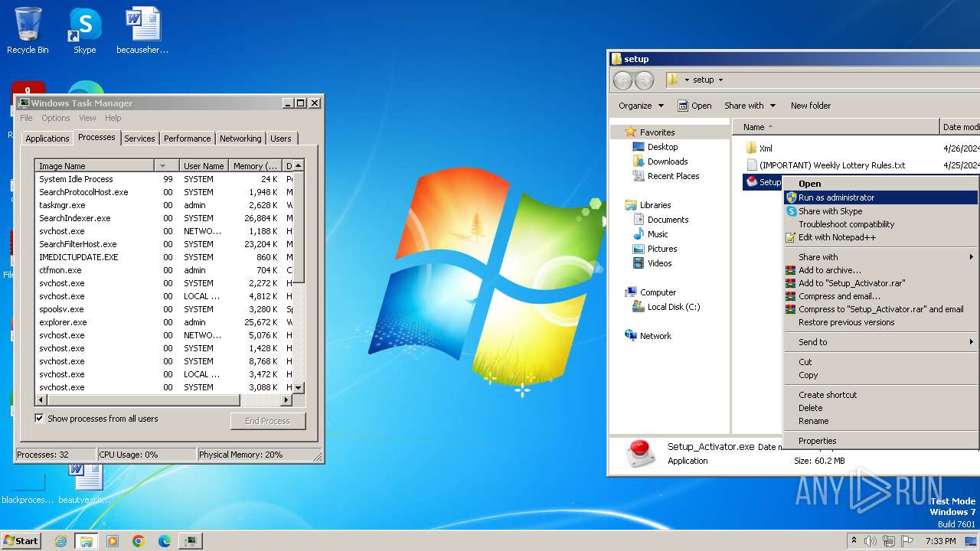980x551 pixels.
Task: Switch to Task Manager taskbar button
Action: [x=191, y=541]
